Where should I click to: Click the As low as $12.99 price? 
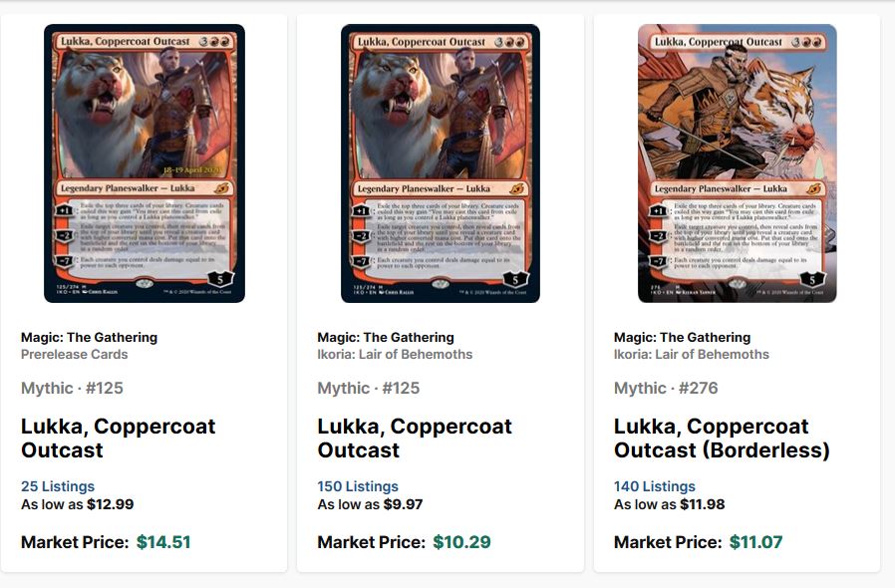coord(78,504)
